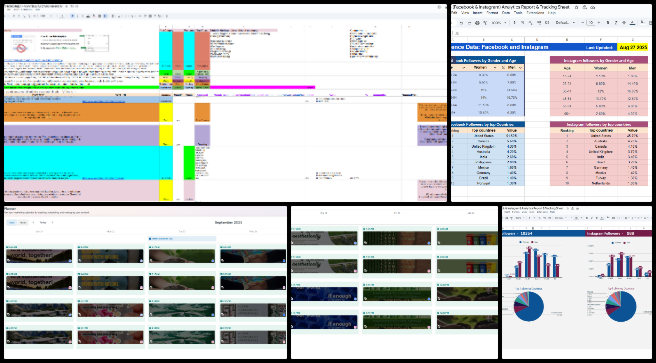Click the undo icon in analytics sheet toolbar

pyautogui.click(x=461, y=23)
